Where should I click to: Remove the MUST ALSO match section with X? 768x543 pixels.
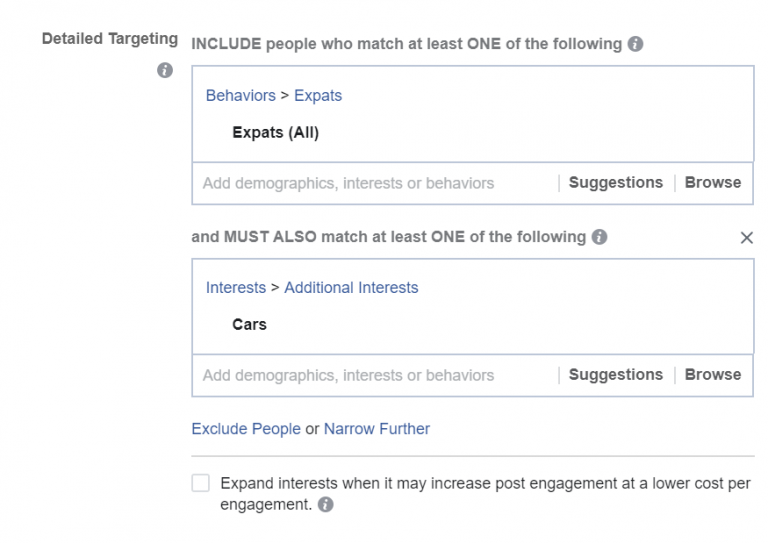coord(746,238)
